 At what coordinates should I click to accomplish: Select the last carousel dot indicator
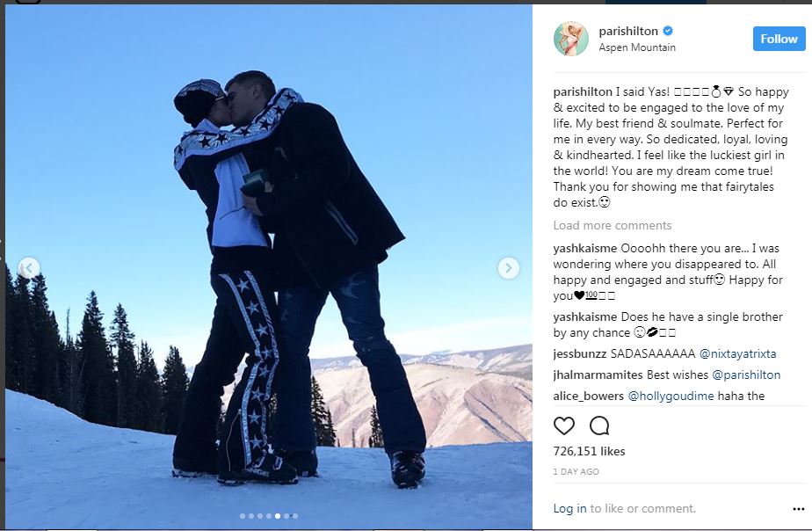point(295,516)
